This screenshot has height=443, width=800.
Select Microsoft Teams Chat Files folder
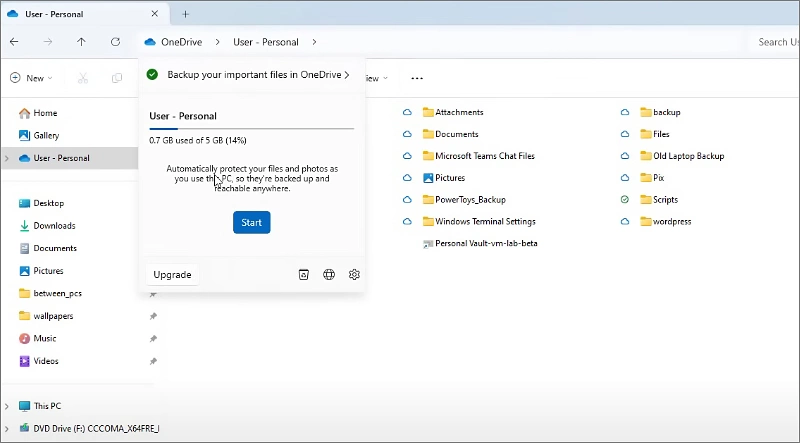click(x=479, y=156)
